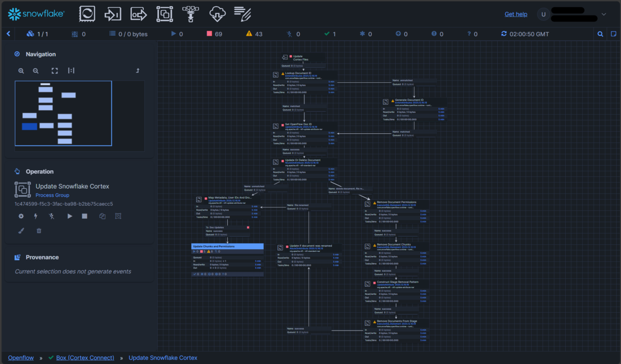This screenshot has height=364, width=621.
Task: Pick the Output Port toolbar icon
Action: coord(139,14)
